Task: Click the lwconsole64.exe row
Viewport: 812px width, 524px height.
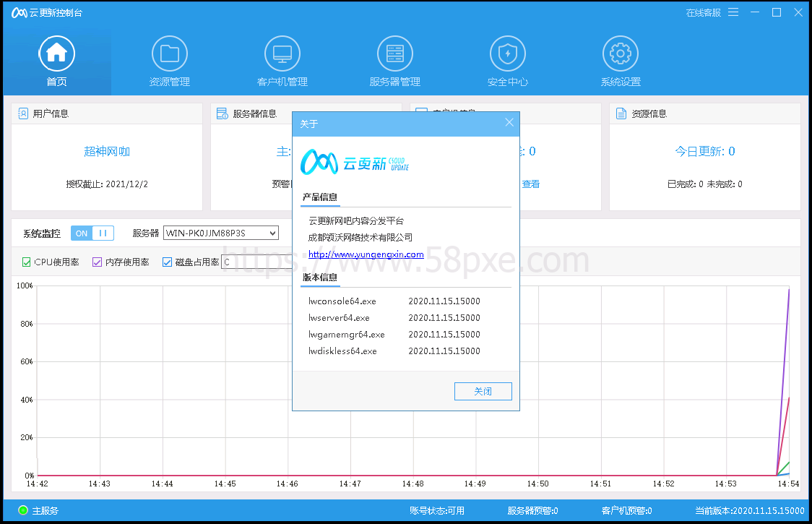Action: [394, 301]
